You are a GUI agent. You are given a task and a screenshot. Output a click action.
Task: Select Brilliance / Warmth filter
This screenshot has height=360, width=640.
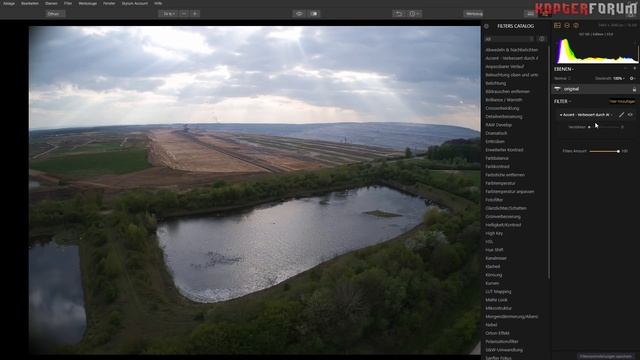[504, 100]
